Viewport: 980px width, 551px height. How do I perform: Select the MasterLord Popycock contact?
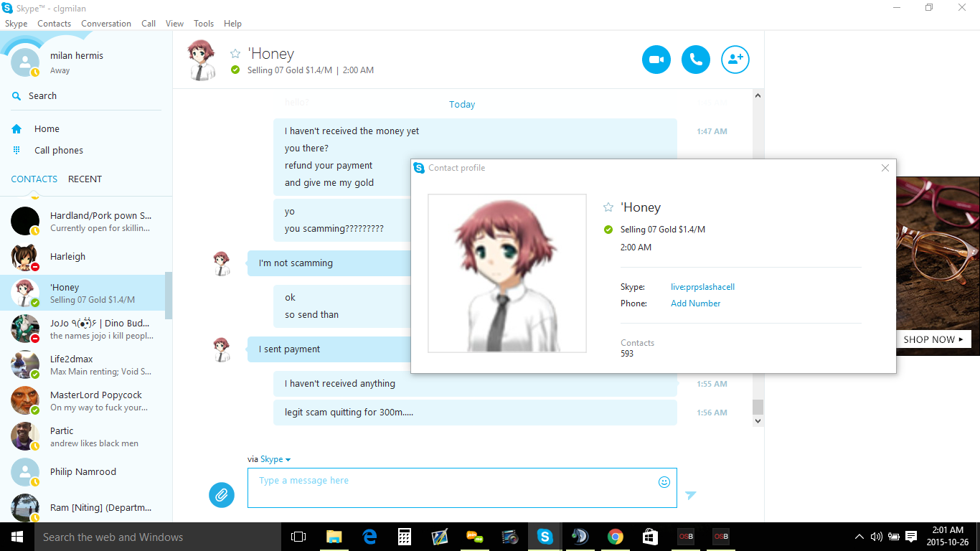(x=83, y=400)
